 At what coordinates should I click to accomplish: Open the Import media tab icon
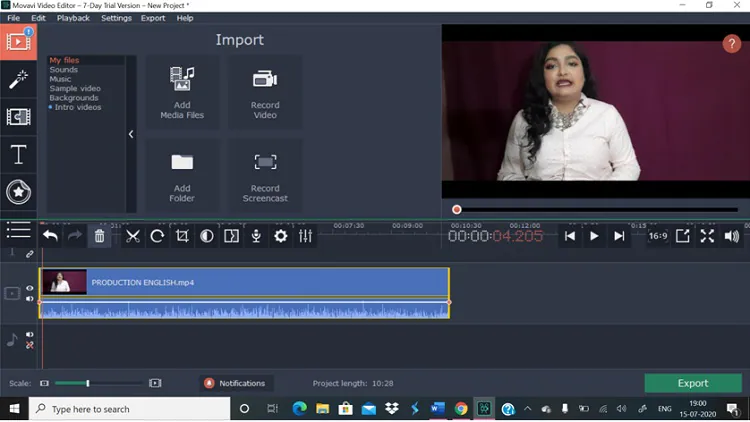pos(18,42)
